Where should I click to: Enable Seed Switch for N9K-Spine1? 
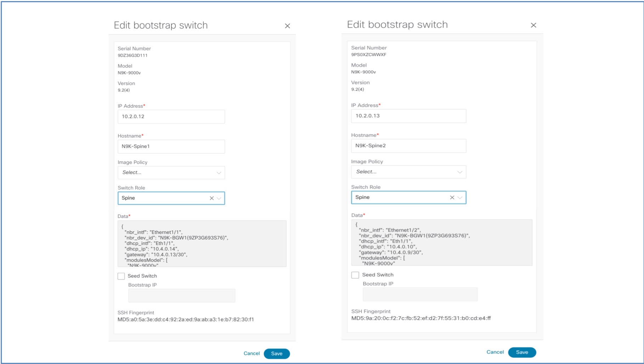tap(121, 276)
